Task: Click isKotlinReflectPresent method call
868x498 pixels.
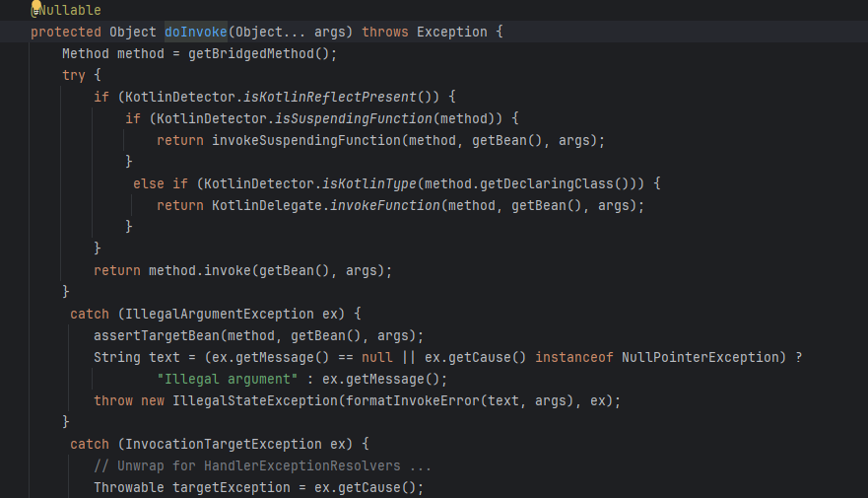Action: pyautogui.click(x=329, y=97)
